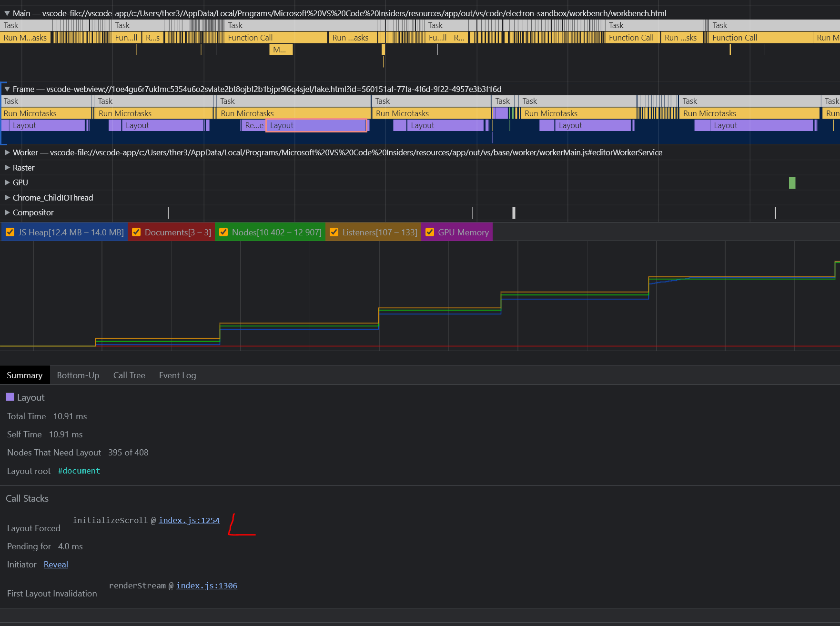Click the Reveal link next to Initiator
The height and width of the screenshot is (626, 840).
(56, 564)
